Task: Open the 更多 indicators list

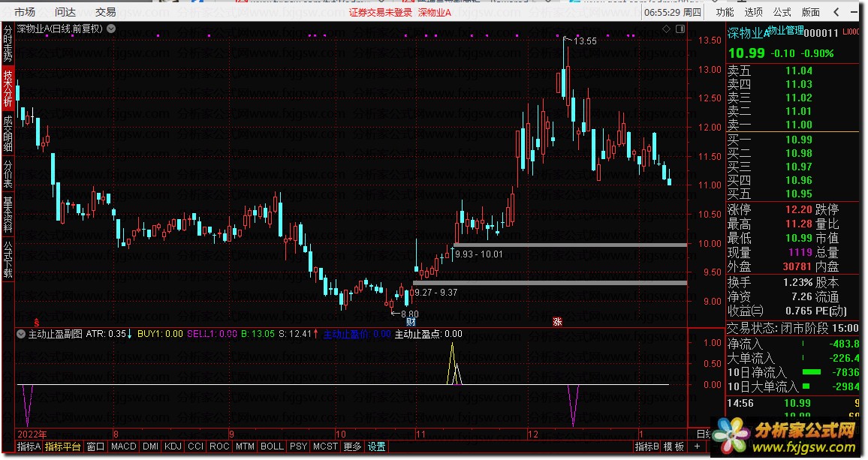Action: [x=352, y=446]
